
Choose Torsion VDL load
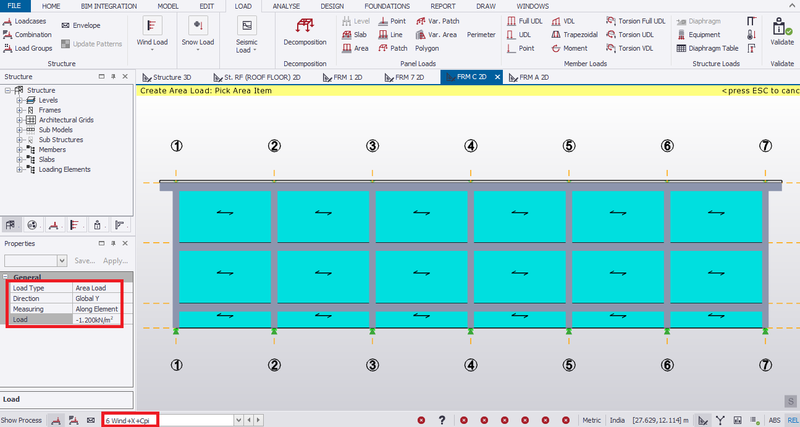click(630, 48)
